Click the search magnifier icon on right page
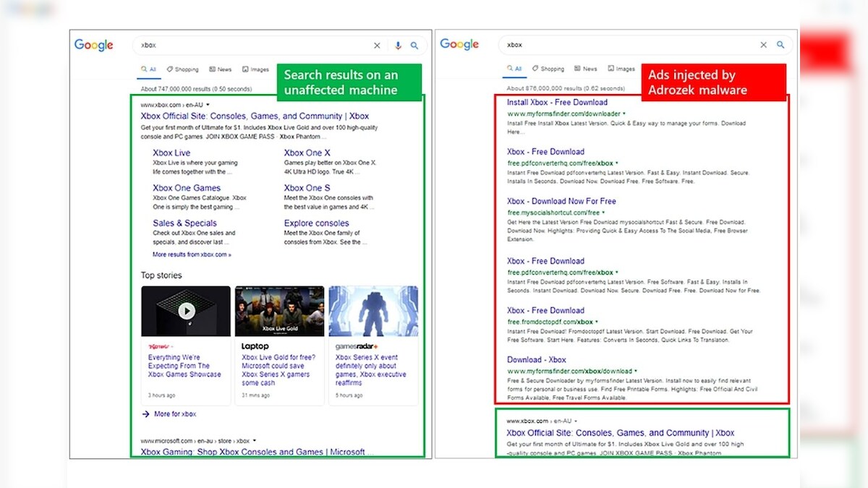 click(x=780, y=44)
